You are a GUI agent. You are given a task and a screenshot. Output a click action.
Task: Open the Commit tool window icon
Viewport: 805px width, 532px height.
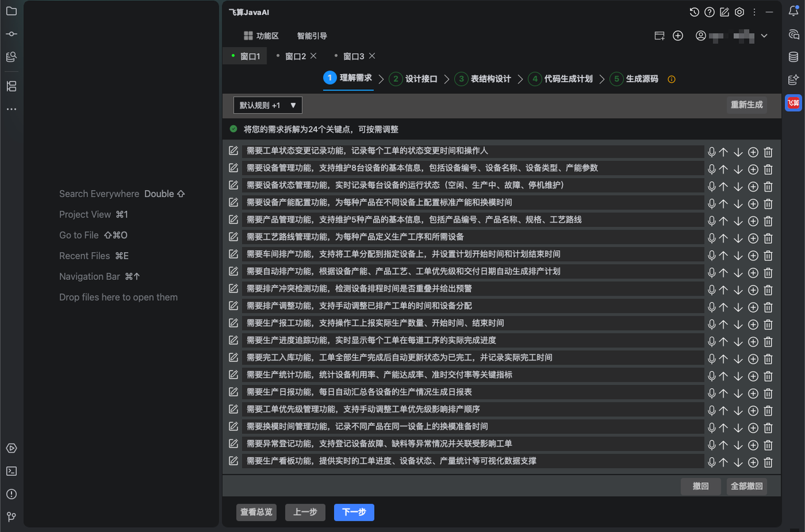pos(11,34)
